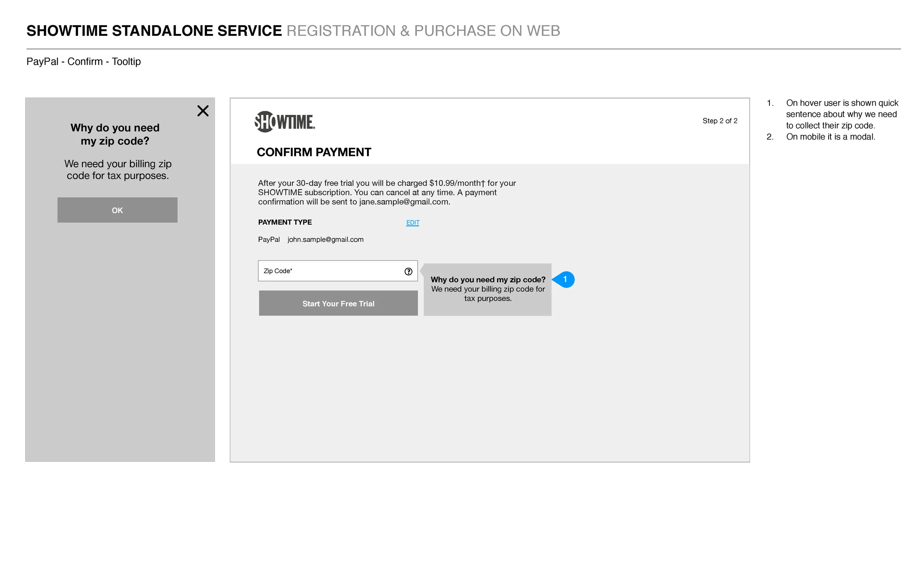The height and width of the screenshot is (570, 924).
Task: Focus the Zip Code input field
Action: point(332,271)
